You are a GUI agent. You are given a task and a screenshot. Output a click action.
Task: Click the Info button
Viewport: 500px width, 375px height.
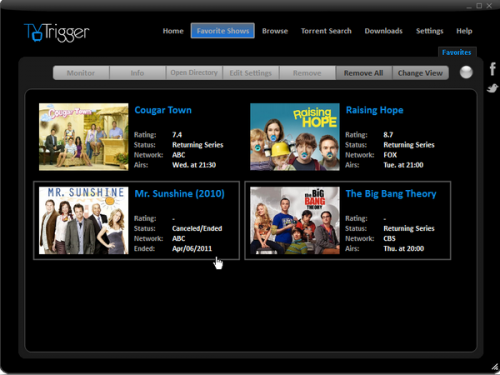pyautogui.click(x=137, y=73)
